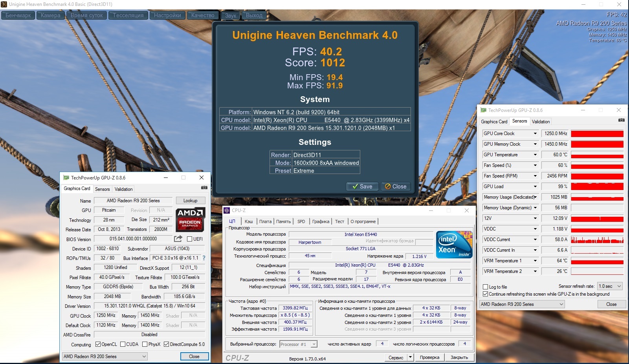629x364 pixels.
Task: Open the GPU Core Clock sensor dropdown
Action: pos(535,134)
